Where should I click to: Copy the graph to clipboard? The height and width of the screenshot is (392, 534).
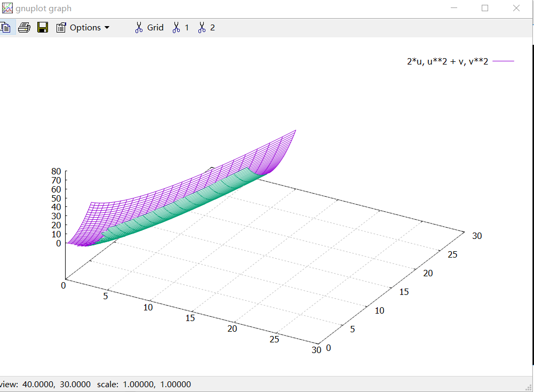pos(5,27)
